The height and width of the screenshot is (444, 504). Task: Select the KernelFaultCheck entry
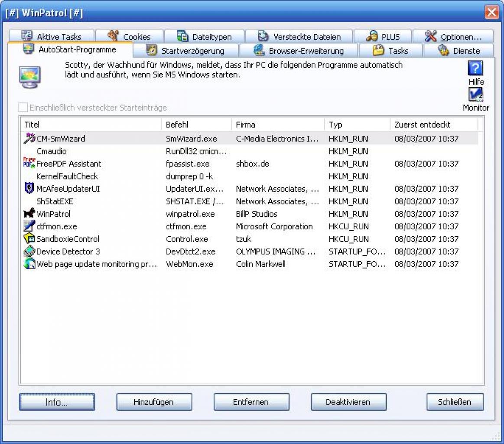(x=250, y=176)
